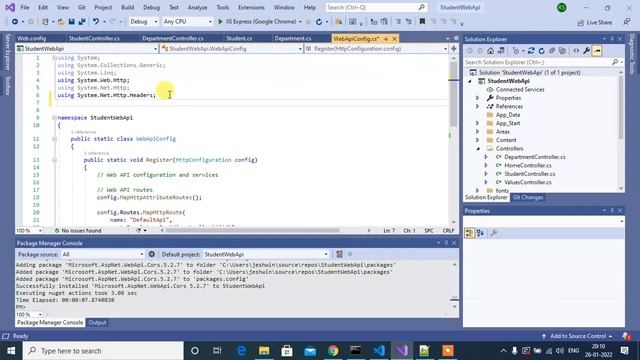This screenshot has width=640, height=360.
Task: Expand the App_Start folder
Action: pyautogui.click(x=477, y=123)
